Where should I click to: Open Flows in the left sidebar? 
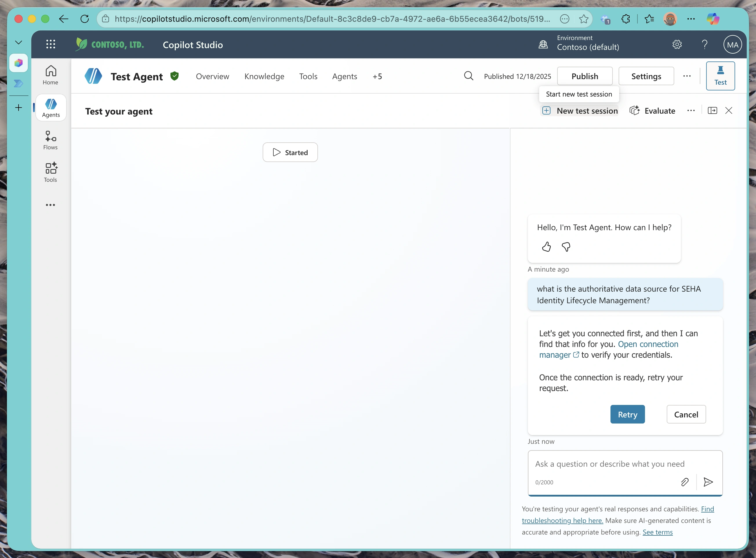(51, 140)
